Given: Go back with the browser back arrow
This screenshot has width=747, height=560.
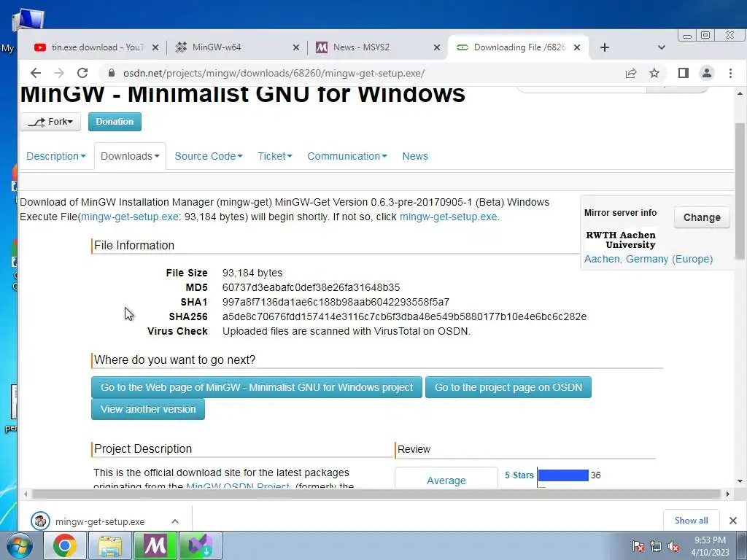Looking at the screenshot, I should coord(36,73).
